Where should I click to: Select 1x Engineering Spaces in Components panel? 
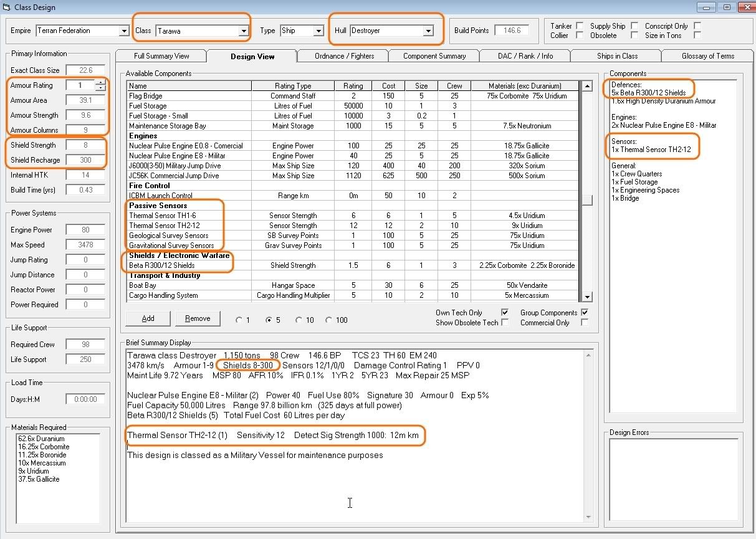pos(645,190)
